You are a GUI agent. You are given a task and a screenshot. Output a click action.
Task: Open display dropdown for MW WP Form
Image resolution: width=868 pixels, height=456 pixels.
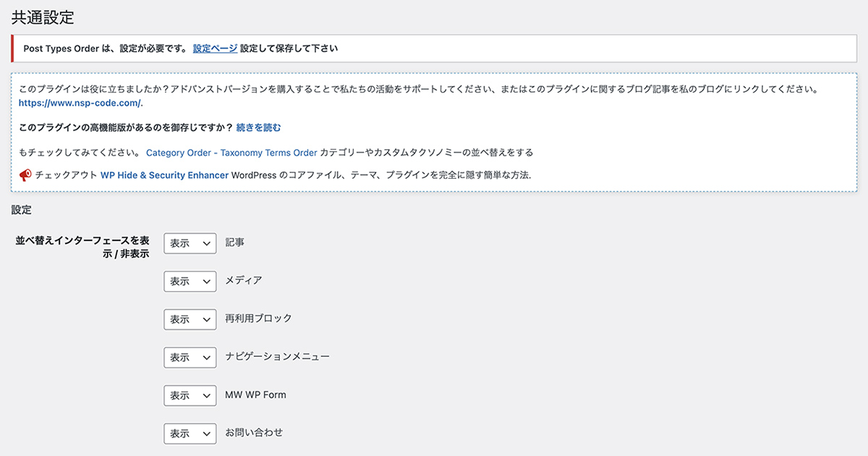tap(190, 395)
